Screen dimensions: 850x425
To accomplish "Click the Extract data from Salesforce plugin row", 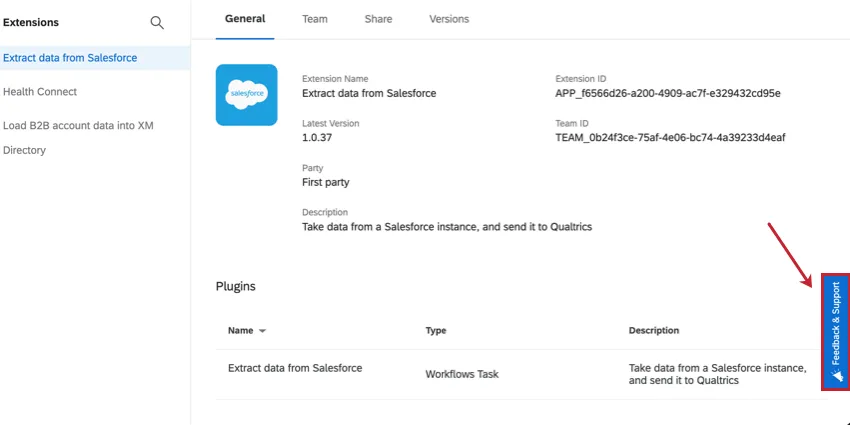I will click(x=295, y=368).
